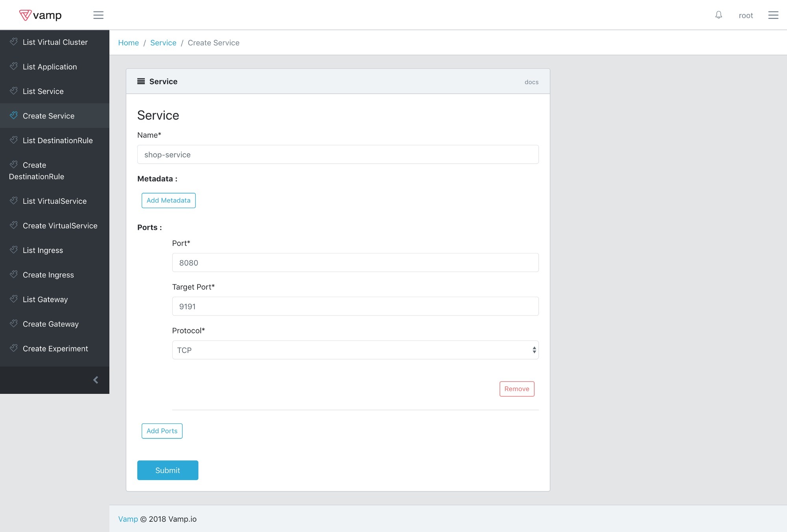Go to Create VirtualService menu item
This screenshot has width=787, height=532.
coord(60,225)
